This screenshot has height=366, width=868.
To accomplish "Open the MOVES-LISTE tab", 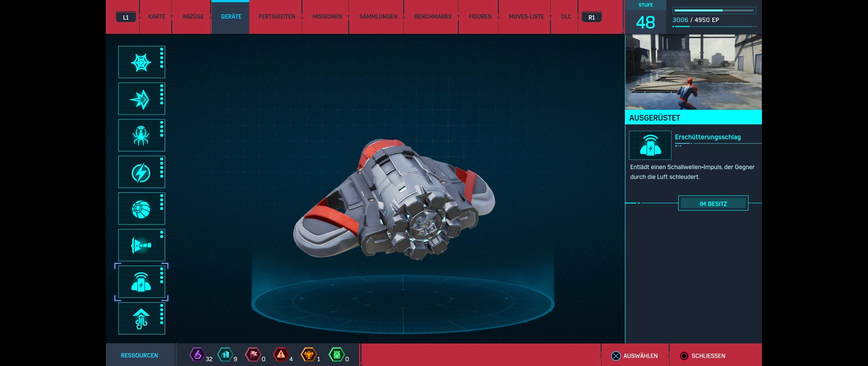I will (x=526, y=17).
